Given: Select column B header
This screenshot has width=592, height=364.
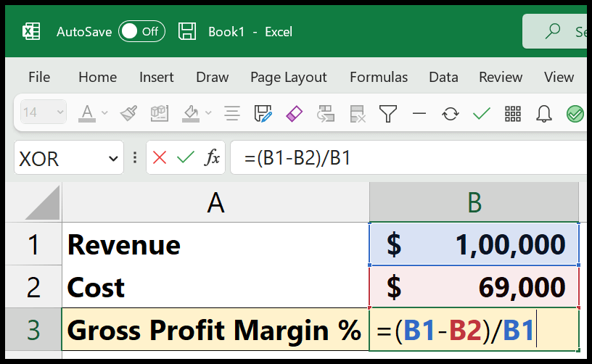Looking at the screenshot, I should click(x=474, y=202).
